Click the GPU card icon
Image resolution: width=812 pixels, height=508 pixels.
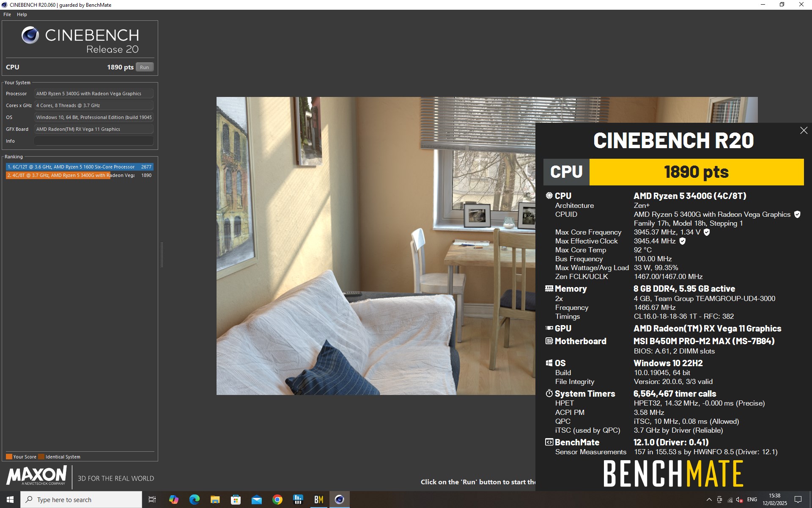pos(549,328)
